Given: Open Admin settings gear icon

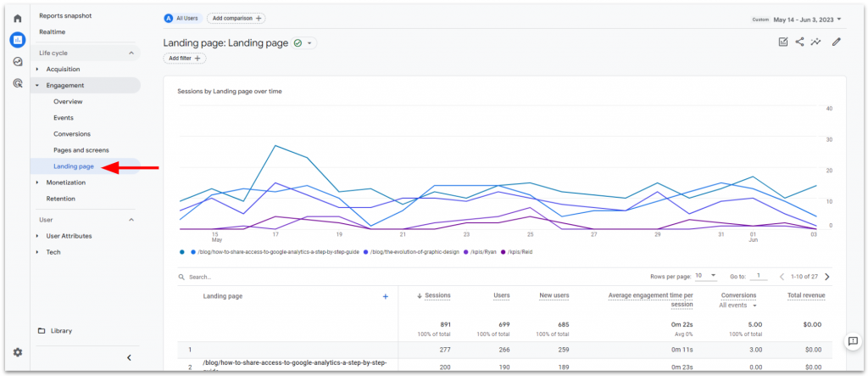Looking at the screenshot, I should pyautogui.click(x=17, y=352).
